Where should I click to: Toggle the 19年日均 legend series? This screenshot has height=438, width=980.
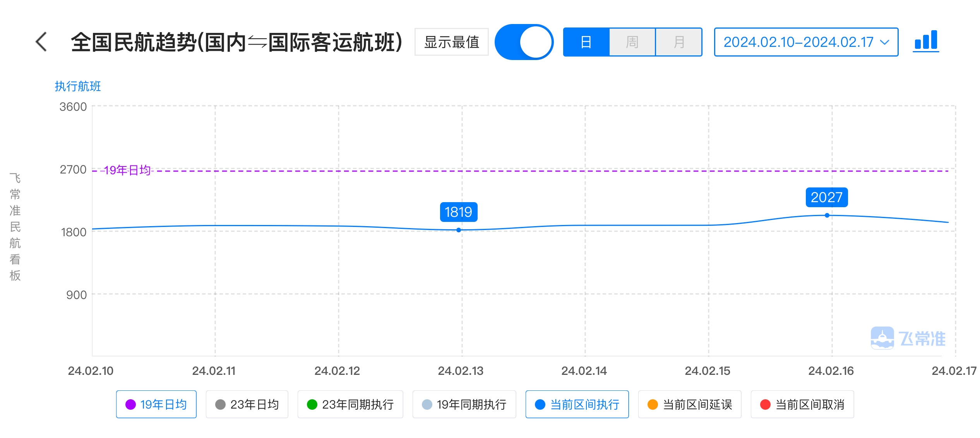click(156, 404)
